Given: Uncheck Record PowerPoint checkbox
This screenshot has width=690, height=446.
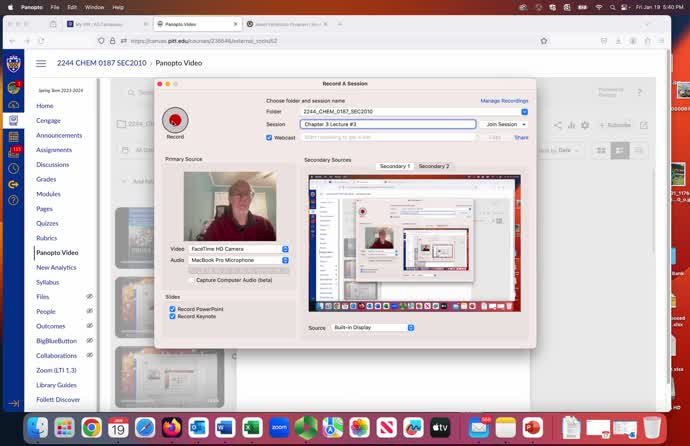Looking at the screenshot, I should [x=172, y=309].
